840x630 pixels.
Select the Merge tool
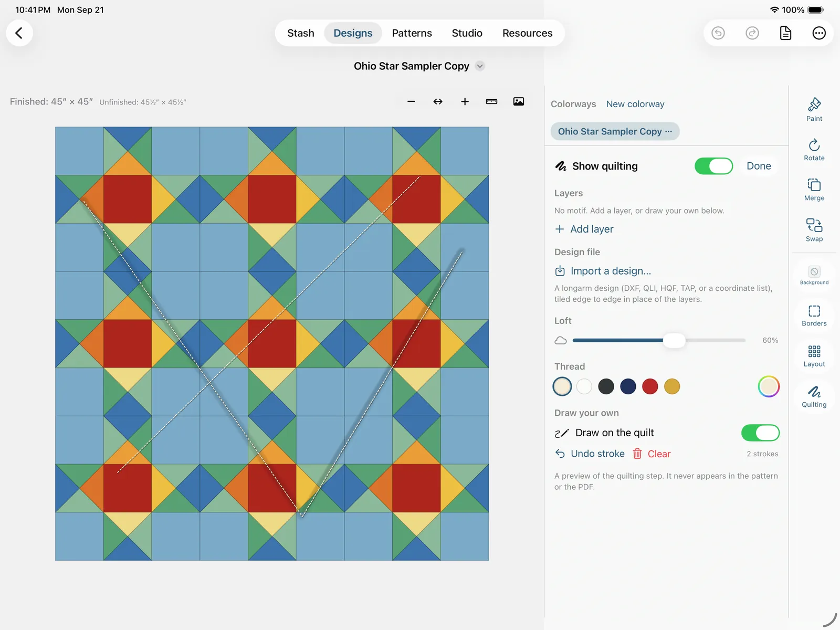click(814, 190)
